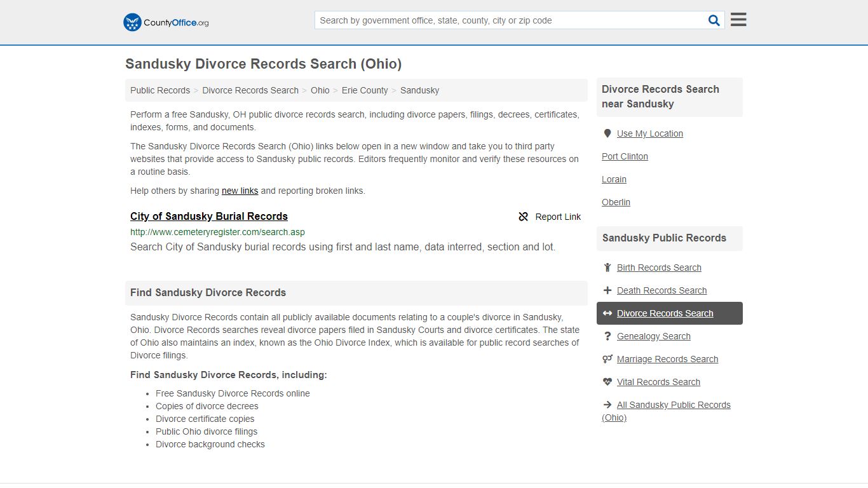Click 'Divorce background checks' bullet

pos(210,444)
